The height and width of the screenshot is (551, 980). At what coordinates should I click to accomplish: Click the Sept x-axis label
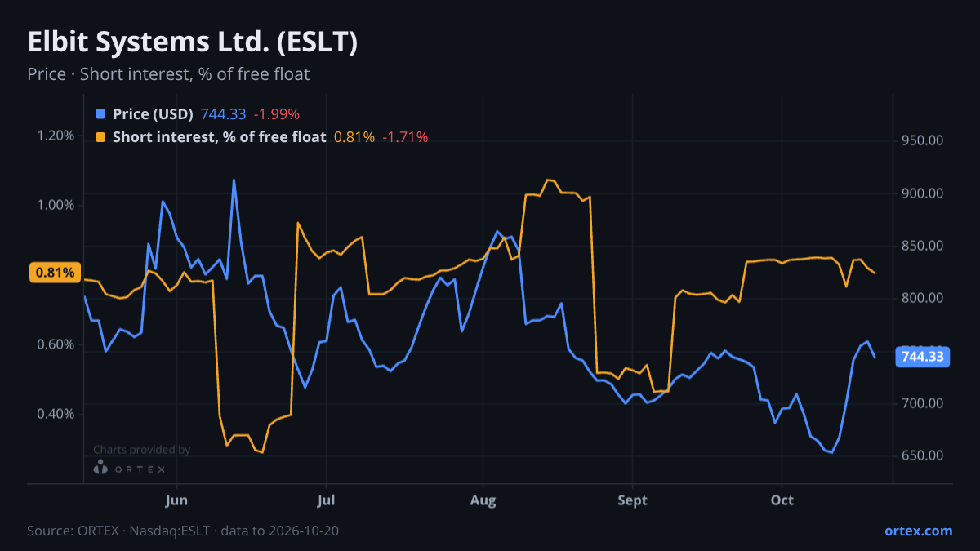pyautogui.click(x=632, y=499)
